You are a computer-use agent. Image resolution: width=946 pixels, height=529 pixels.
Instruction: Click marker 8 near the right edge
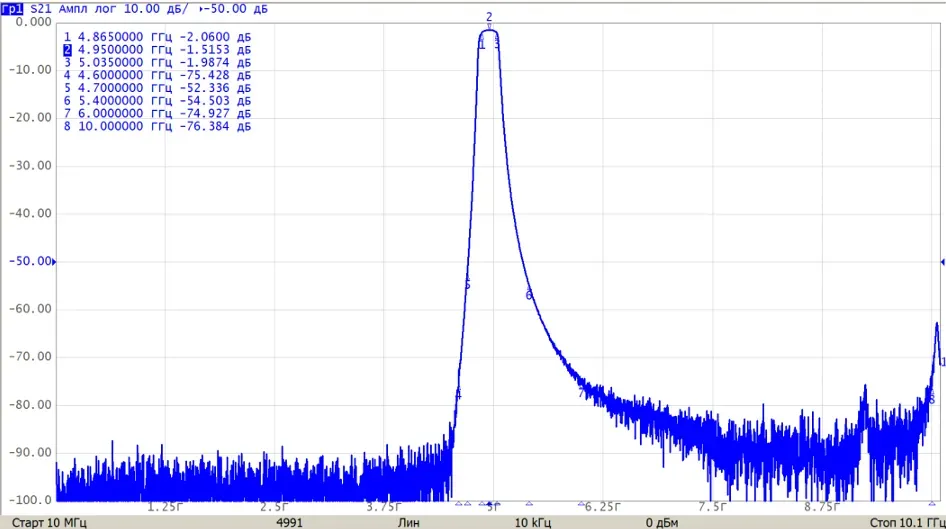932,399
